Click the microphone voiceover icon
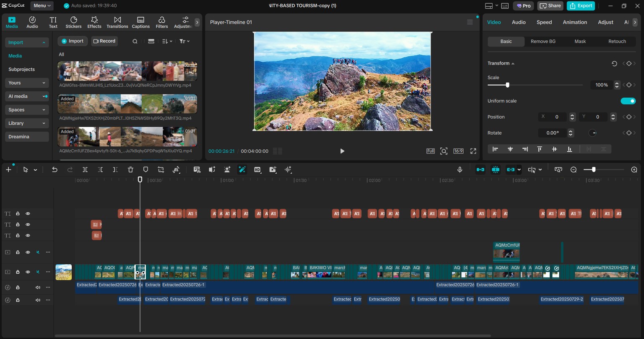Screen dimensions: 644x339 coord(460,169)
